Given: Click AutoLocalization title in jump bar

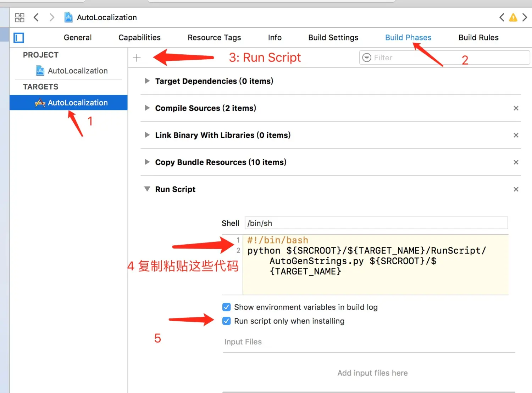Looking at the screenshot, I should 107,17.
